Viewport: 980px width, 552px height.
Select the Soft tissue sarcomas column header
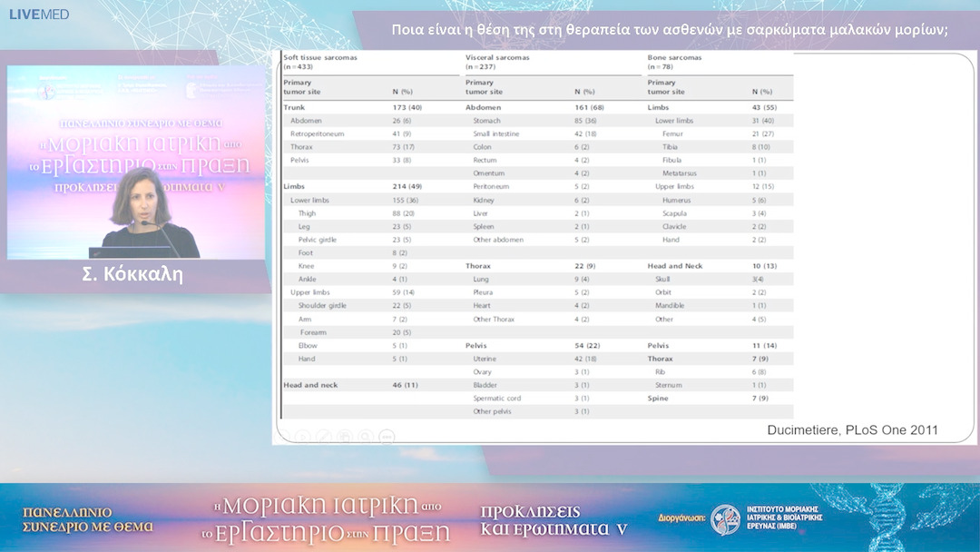pyautogui.click(x=320, y=62)
